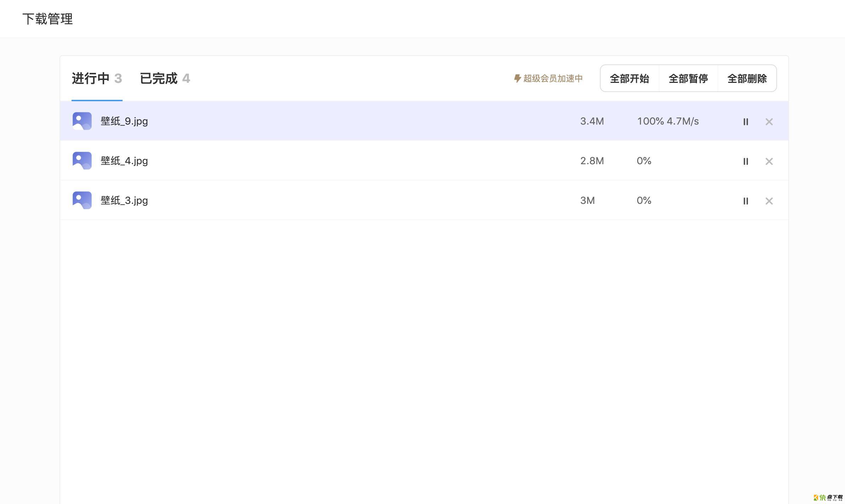This screenshot has width=845, height=504.
Task: Click the 超级会员加速中 label
Action: [x=553, y=78]
